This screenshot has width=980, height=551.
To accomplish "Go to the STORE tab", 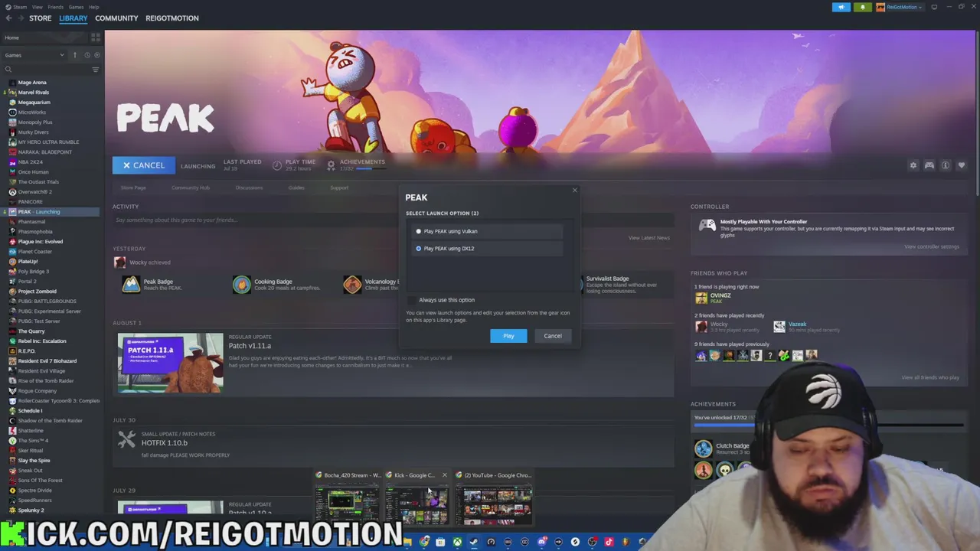I will (40, 18).
